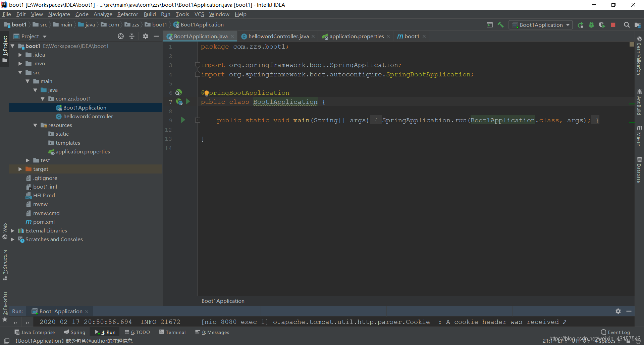Open the Refactor menu
This screenshot has height=345, width=644.
(x=127, y=14)
